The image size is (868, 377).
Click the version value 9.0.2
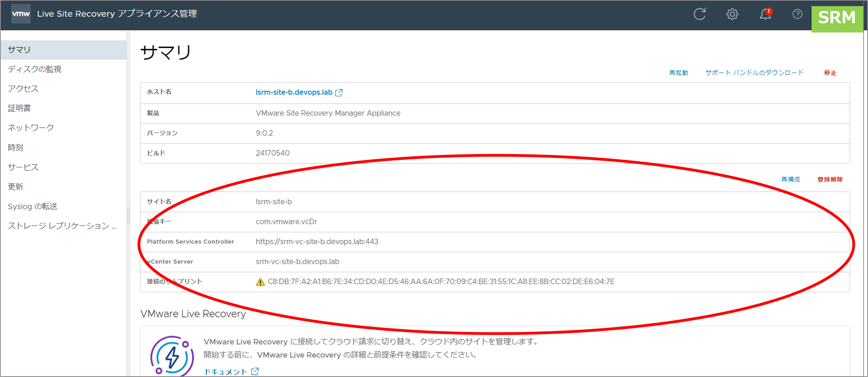[264, 133]
